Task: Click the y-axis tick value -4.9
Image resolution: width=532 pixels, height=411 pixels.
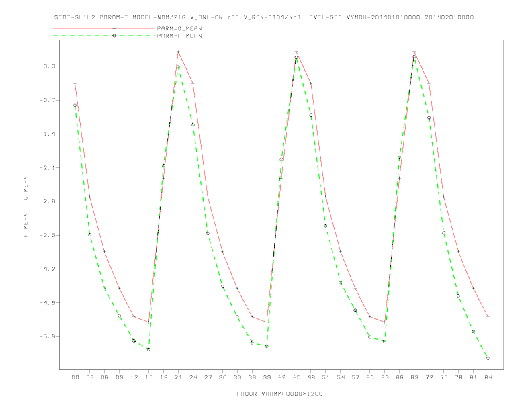Action: [48, 303]
